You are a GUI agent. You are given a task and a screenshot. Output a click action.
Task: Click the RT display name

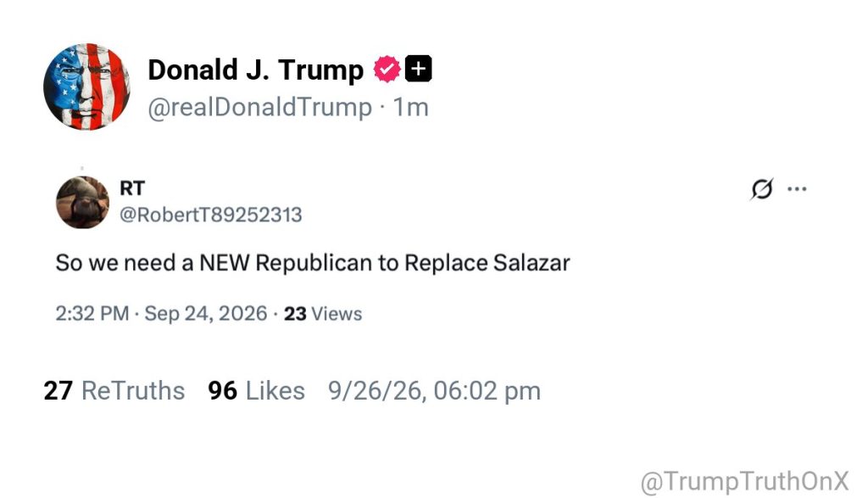(132, 188)
